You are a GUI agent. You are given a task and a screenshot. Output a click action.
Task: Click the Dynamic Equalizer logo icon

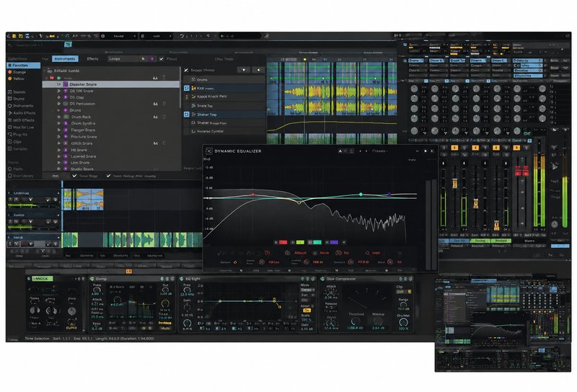tap(208, 151)
